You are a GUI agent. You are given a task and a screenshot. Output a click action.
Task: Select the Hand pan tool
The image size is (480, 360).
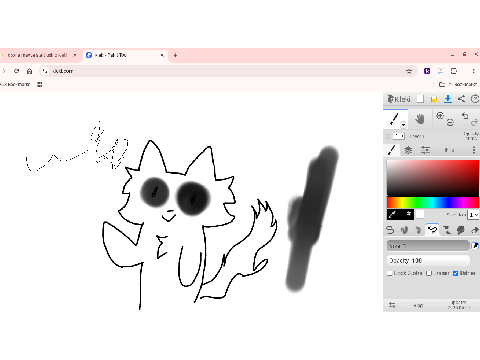[420, 119]
